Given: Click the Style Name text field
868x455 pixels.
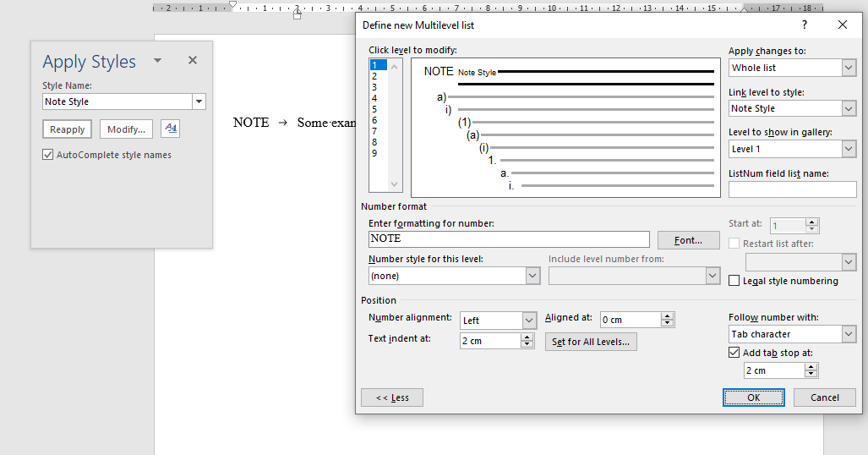Looking at the screenshot, I should point(117,101).
